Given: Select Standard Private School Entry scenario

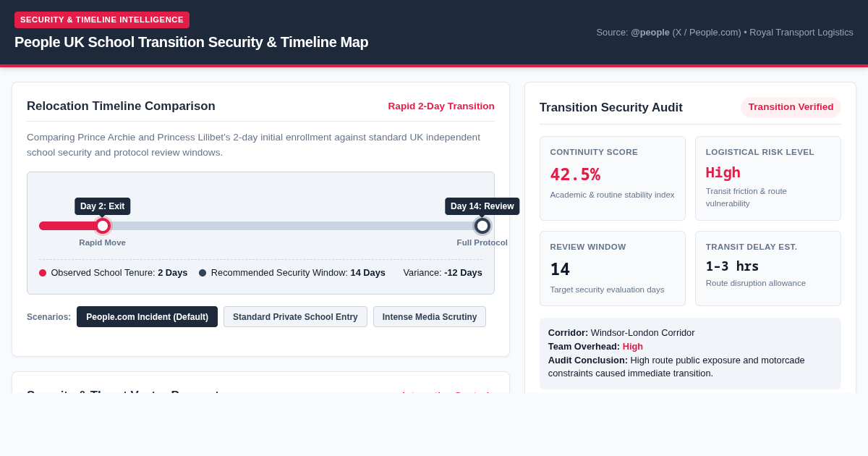Looking at the screenshot, I should point(295,316).
